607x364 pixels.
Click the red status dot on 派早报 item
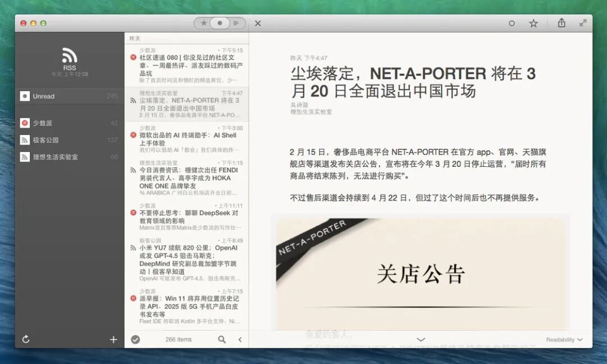pyautogui.click(x=133, y=298)
